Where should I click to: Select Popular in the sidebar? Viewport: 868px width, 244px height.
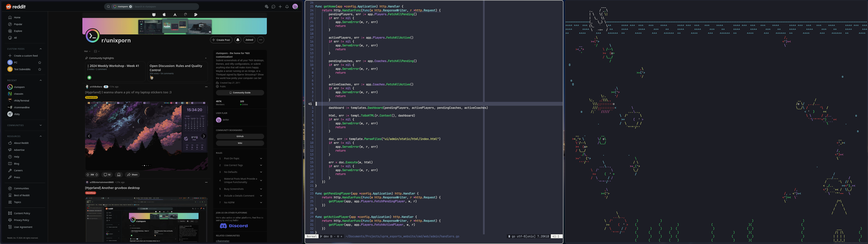tap(18, 24)
